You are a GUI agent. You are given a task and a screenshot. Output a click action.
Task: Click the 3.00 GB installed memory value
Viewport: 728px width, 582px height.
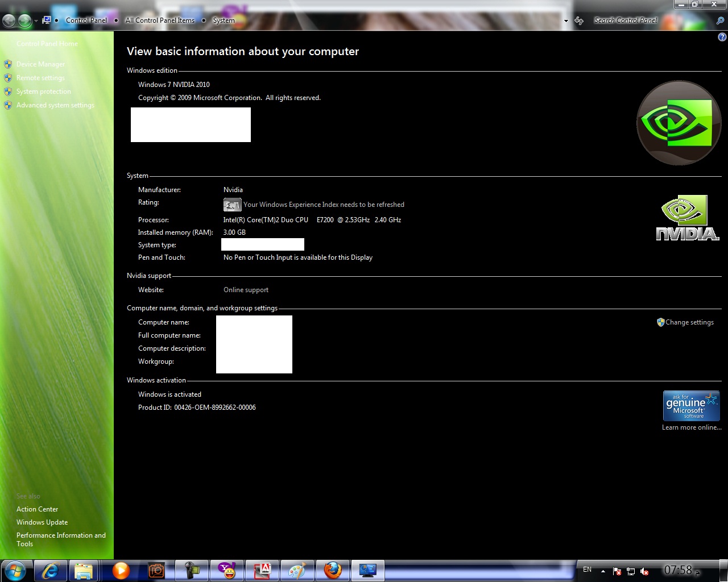(x=234, y=232)
